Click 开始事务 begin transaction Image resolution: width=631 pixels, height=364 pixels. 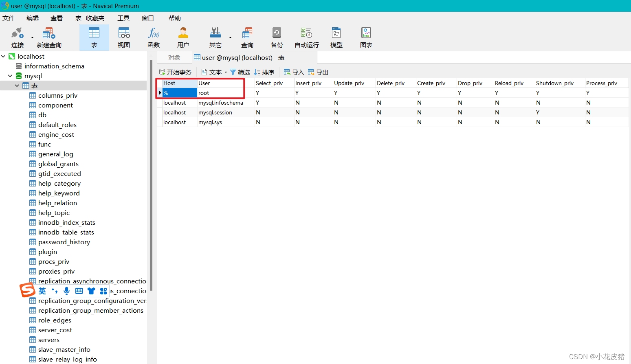175,72
